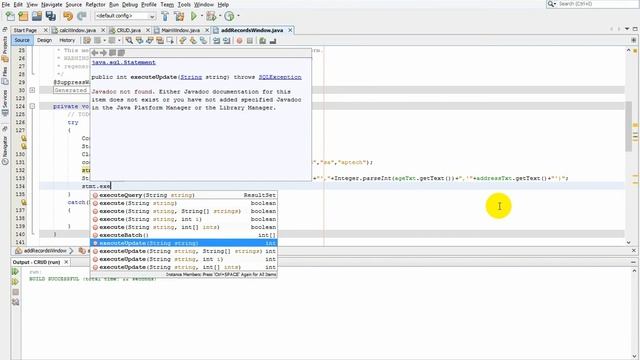Click the Save All toolbar icon
The image size is (640, 360).
click(51, 16)
